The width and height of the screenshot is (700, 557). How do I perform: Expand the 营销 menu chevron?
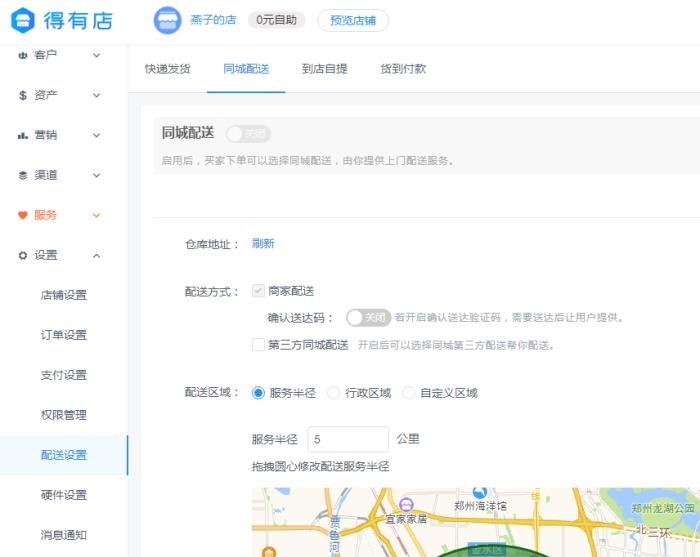click(96, 135)
